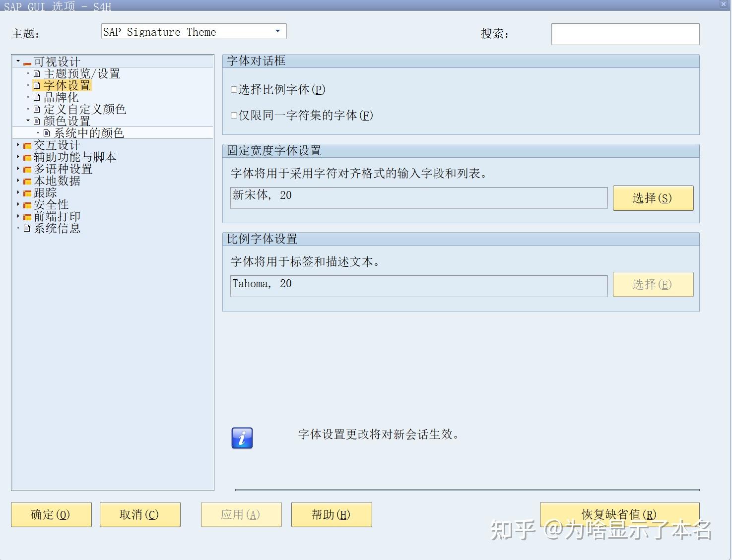The height and width of the screenshot is (560, 732).
Task: Click the folder icon beside 本地数据
Action: 27,181
